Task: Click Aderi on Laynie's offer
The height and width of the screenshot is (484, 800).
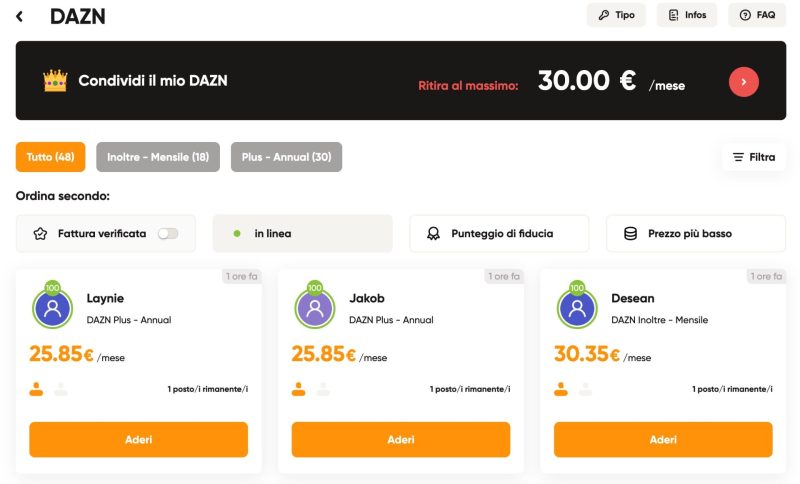Action: click(138, 439)
